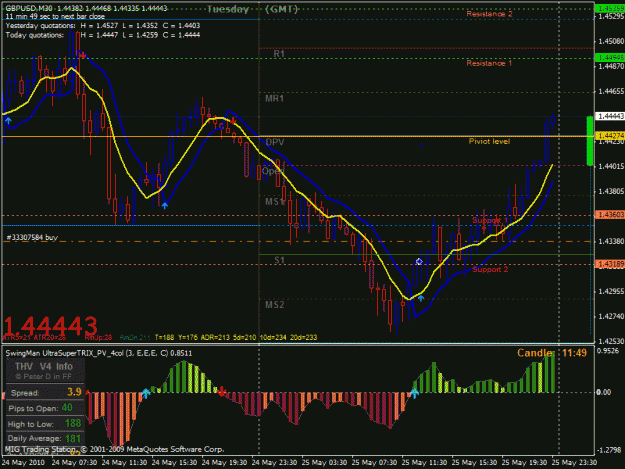Click the blue TRIX up arrow near 24 May 11:30
This screenshot has height=469, width=625.
coord(146,394)
